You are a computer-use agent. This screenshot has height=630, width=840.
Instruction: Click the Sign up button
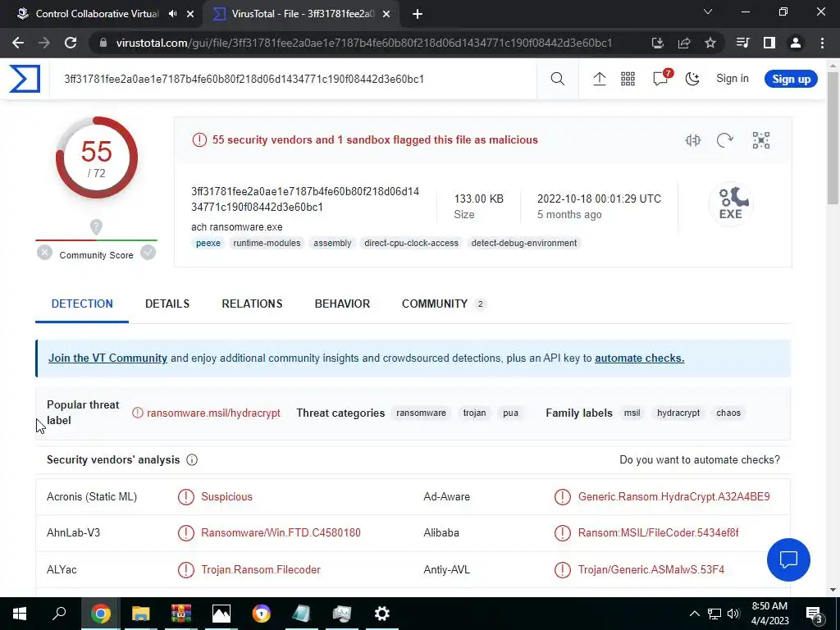791,80
